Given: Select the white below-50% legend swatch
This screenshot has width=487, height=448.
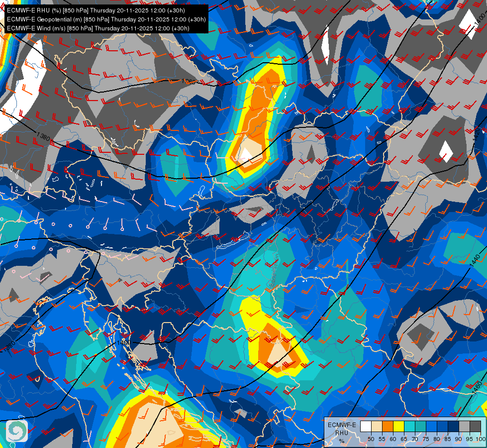Looking at the screenshot, I should click(366, 426).
